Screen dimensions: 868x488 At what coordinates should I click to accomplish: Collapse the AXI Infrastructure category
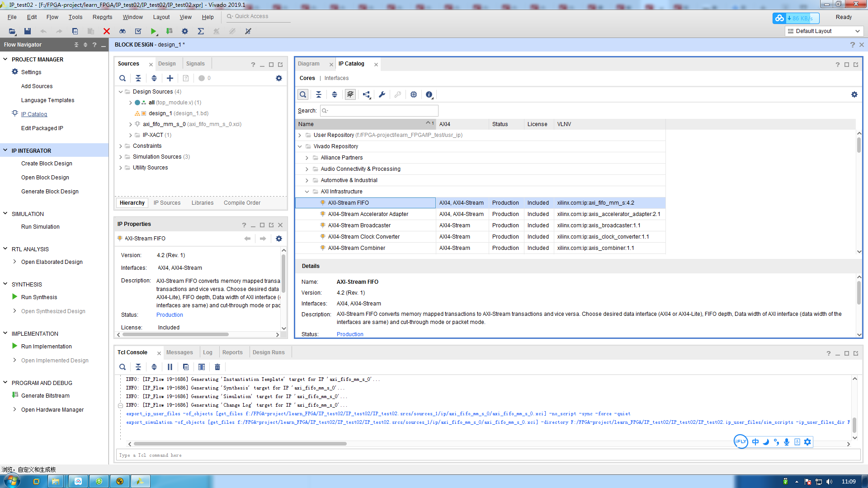[307, 192]
